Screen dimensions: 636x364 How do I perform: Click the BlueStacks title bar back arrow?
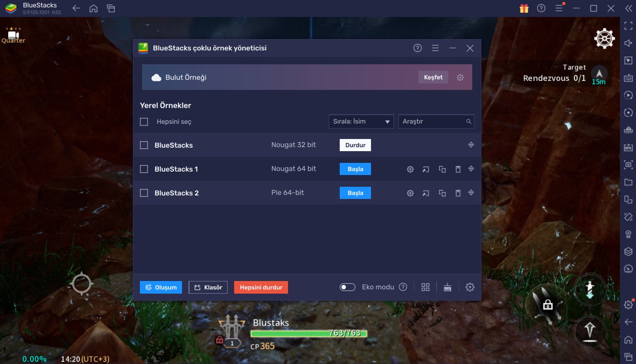pyautogui.click(x=76, y=8)
